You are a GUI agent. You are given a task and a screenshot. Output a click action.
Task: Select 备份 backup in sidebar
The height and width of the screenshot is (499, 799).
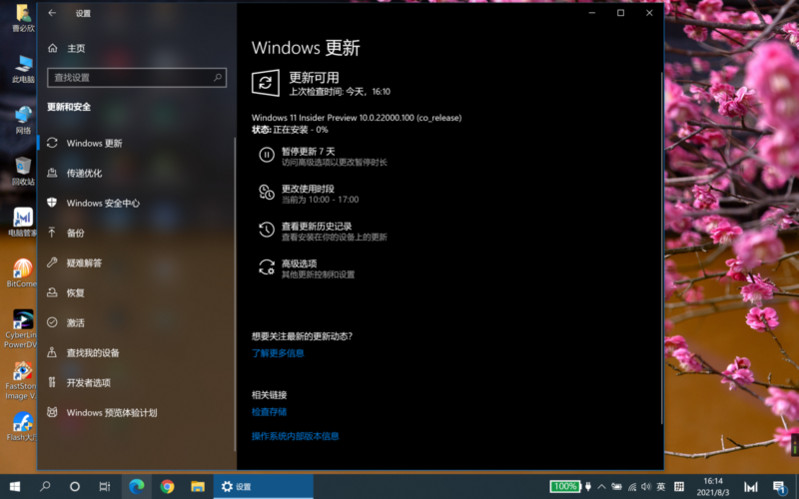point(76,233)
